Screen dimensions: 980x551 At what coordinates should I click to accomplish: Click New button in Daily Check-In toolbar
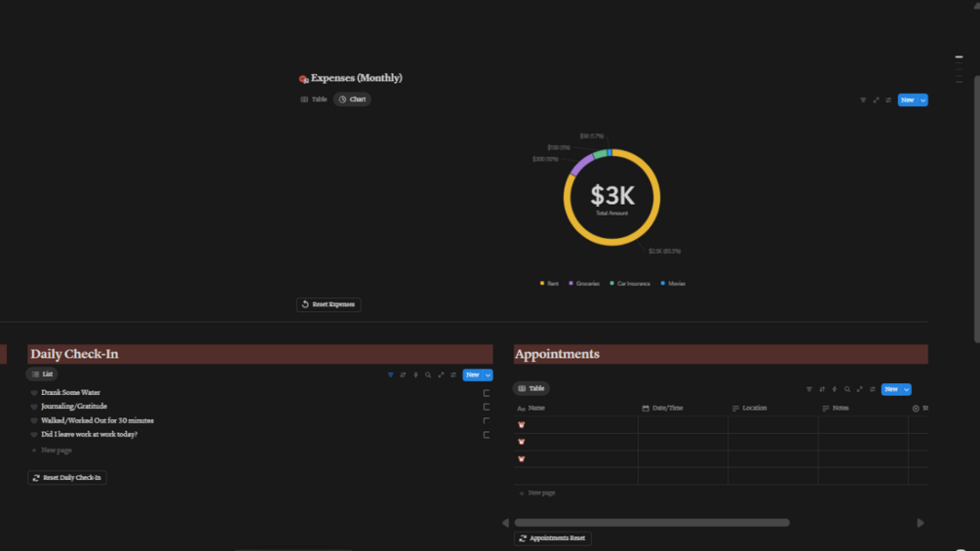473,374
